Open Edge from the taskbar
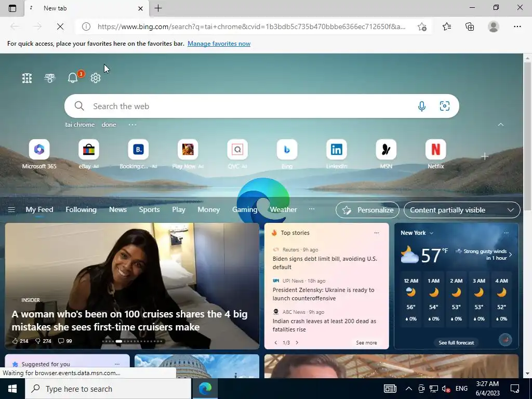 tap(205, 389)
